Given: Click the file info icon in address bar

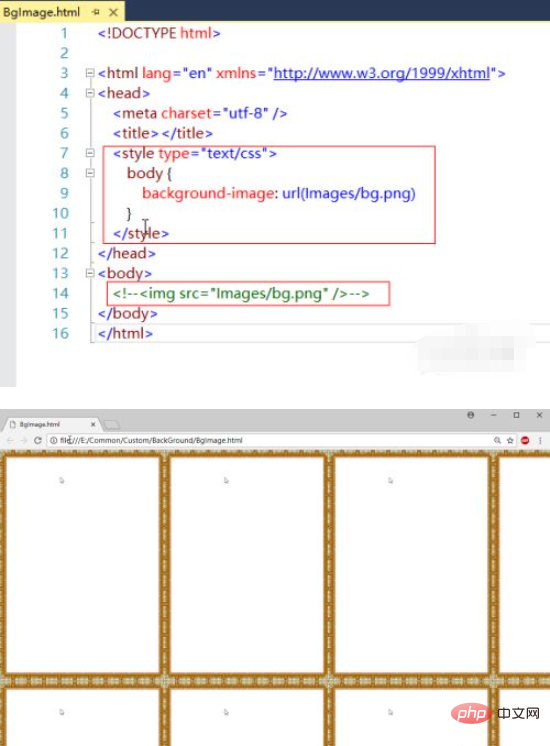Looking at the screenshot, I should coord(54,441).
